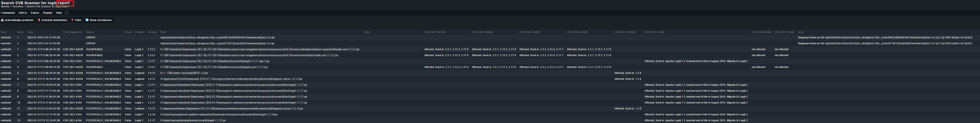Sort by the CVE-2021-4104 column header

[x=654, y=32]
